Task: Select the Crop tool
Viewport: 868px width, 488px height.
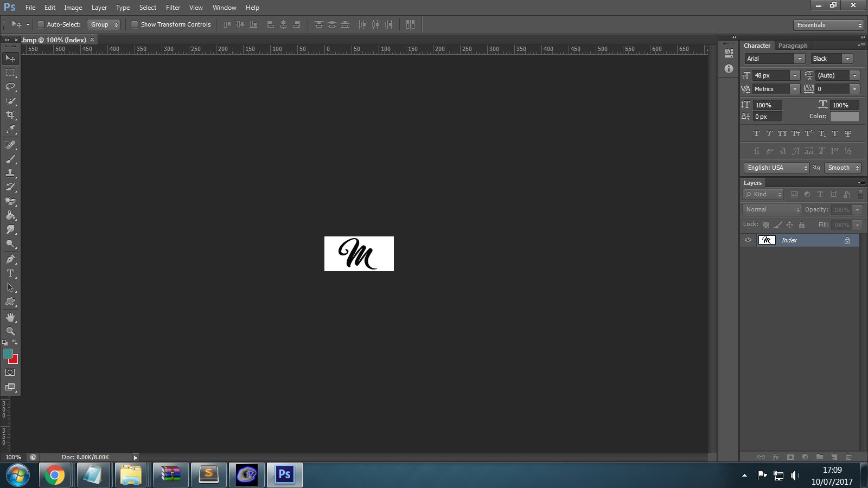Action: (x=10, y=115)
